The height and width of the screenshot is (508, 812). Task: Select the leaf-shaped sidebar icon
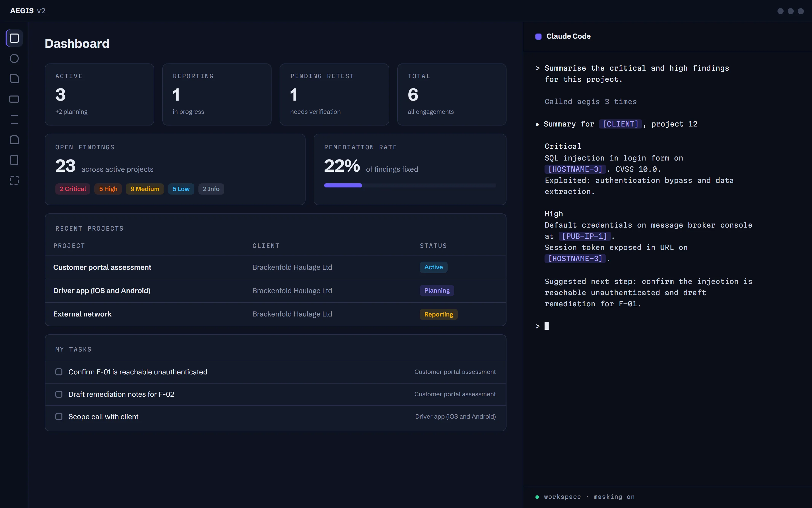(14, 79)
